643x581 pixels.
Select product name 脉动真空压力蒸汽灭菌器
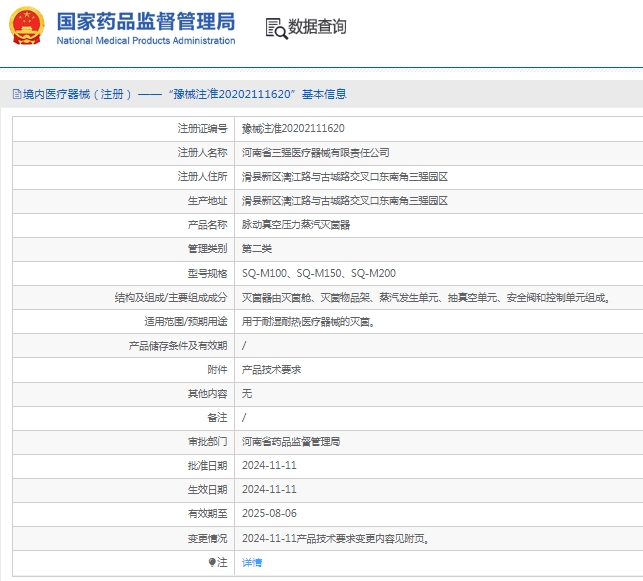296,225
